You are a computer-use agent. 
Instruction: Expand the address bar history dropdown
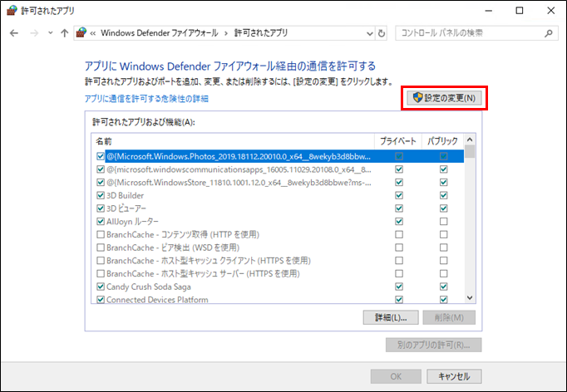[370, 33]
